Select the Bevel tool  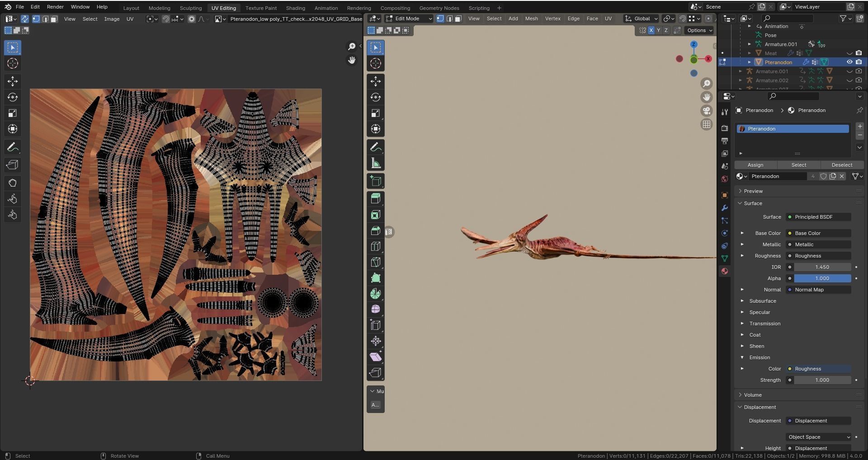tap(376, 230)
